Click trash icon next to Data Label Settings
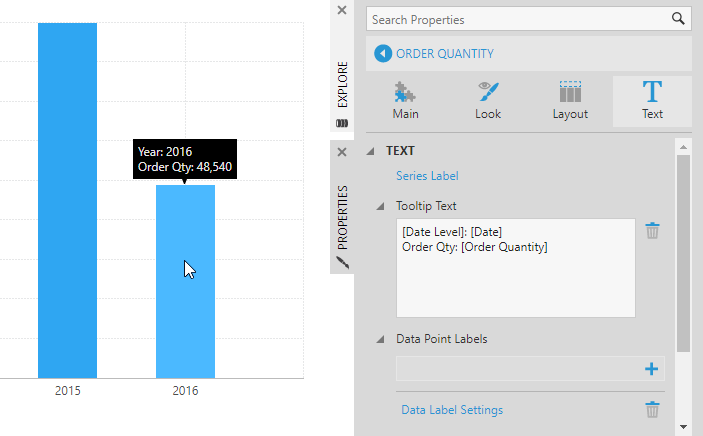Screen dimensions: 703x436 click(652, 409)
